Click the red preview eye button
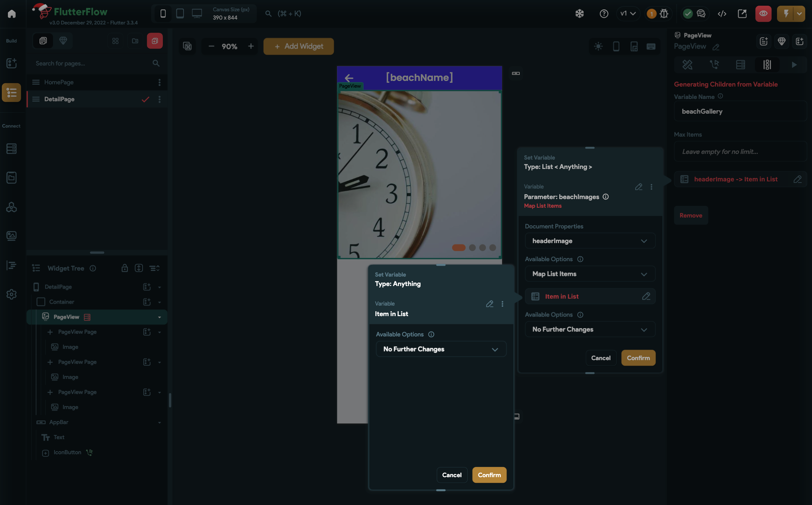Screen dimensions: 812x505 click(x=763, y=14)
